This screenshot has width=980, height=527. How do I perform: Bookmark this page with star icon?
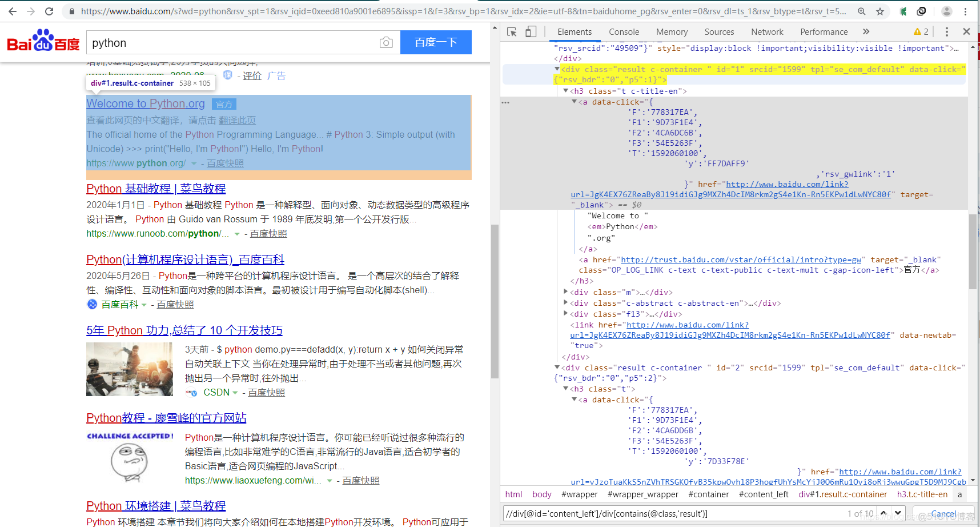(880, 11)
